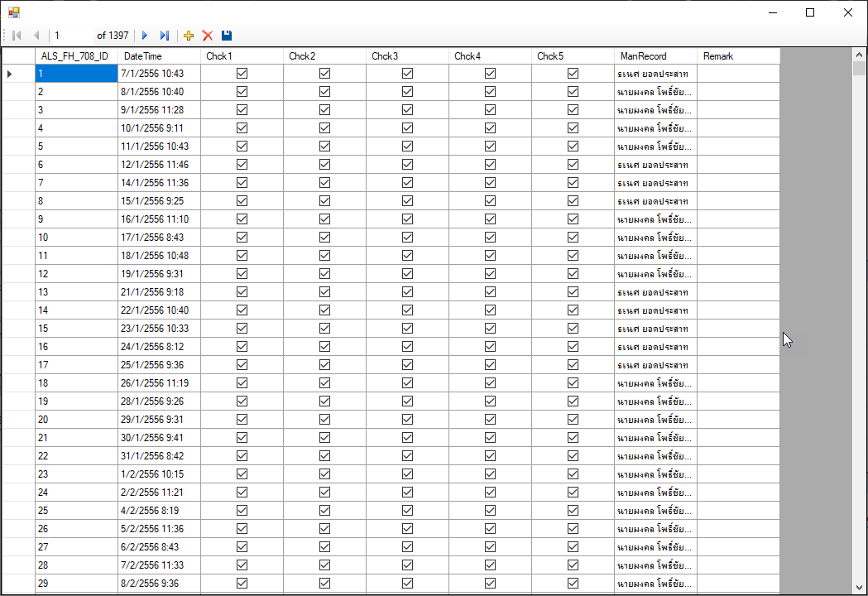Viewport: 868px width, 596px height.
Task: Delete record red X icon
Action: (x=208, y=36)
